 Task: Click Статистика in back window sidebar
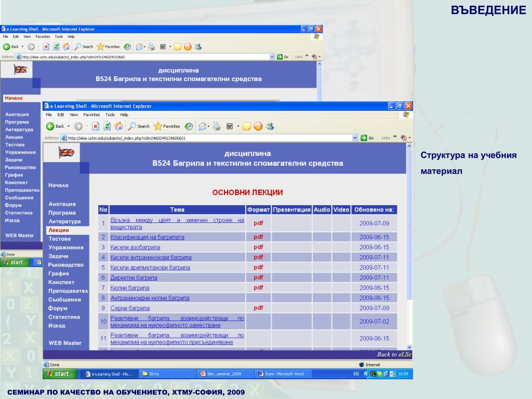tap(19, 212)
